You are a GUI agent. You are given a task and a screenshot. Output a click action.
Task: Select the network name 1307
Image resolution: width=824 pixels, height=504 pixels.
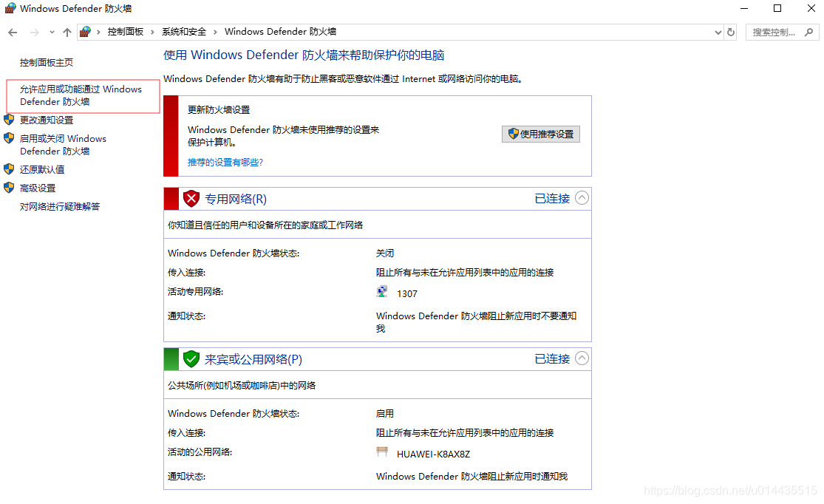click(x=407, y=294)
